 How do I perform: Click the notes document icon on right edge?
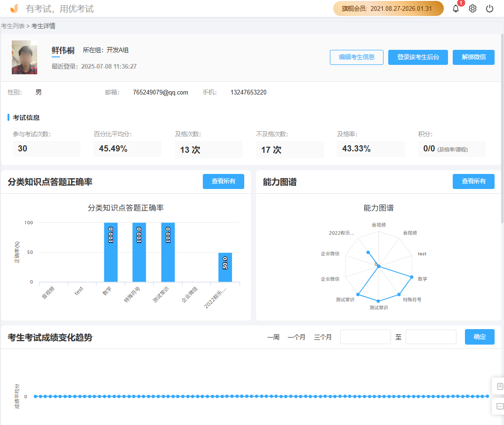[499, 386]
